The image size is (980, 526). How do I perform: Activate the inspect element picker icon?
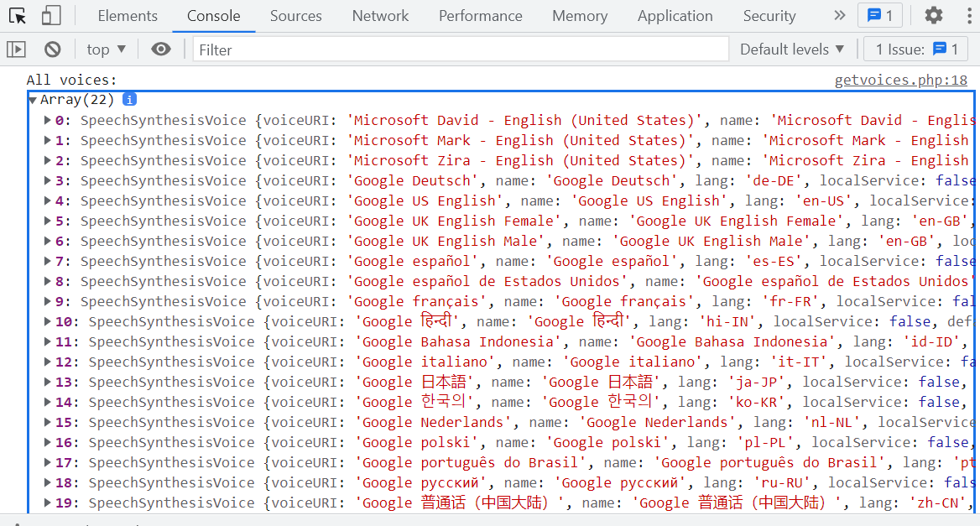pos(18,16)
